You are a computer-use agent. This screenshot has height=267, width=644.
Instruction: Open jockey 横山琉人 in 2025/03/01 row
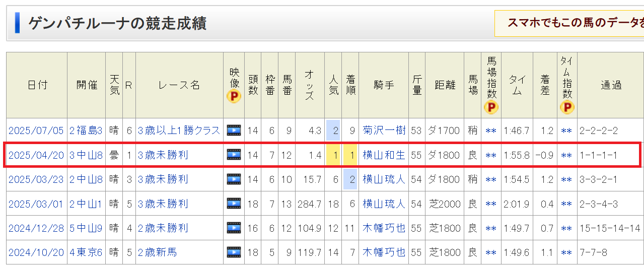click(x=384, y=204)
